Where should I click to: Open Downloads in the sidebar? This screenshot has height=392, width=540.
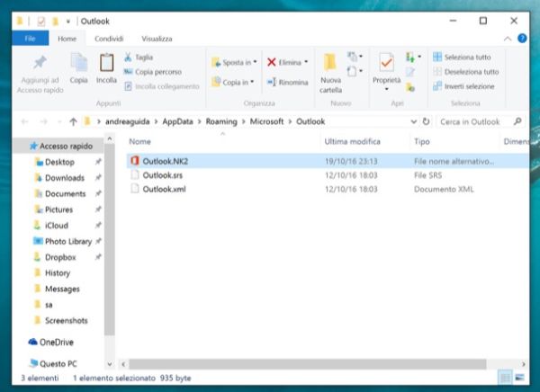(x=64, y=178)
